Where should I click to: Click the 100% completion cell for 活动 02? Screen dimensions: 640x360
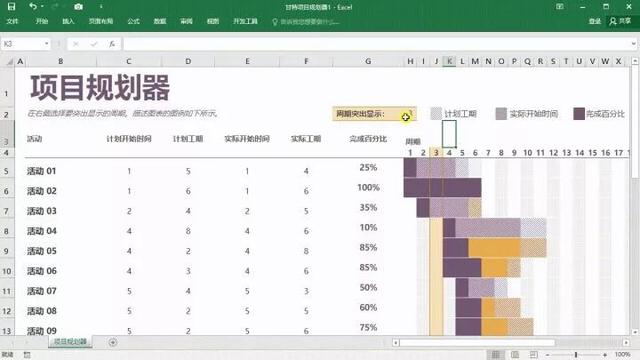click(x=368, y=188)
